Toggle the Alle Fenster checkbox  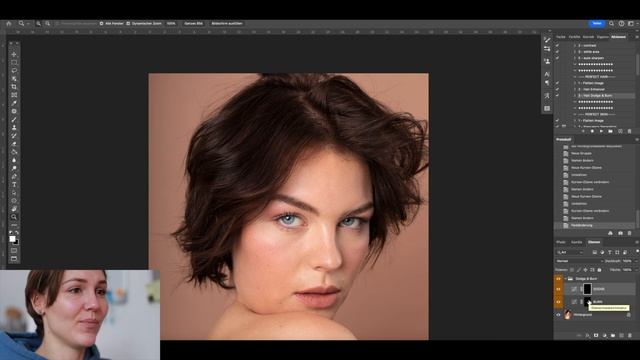[x=102, y=24]
